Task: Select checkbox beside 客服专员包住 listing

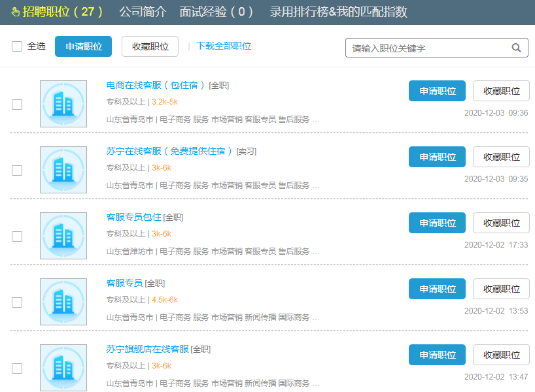Action: pyautogui.click(x=17, y=237)
